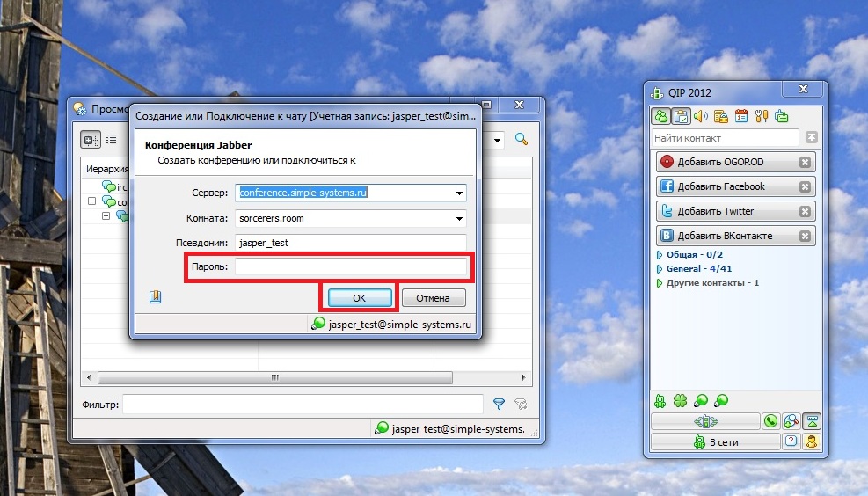Dismiss the Добавить Twitter banner

(805, 211)
